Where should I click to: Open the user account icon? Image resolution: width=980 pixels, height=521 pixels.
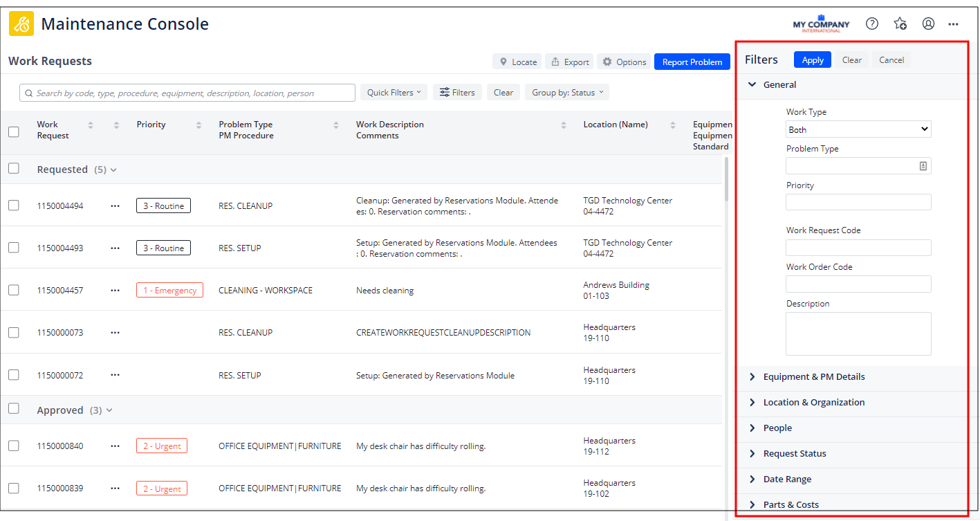point(928,23)
